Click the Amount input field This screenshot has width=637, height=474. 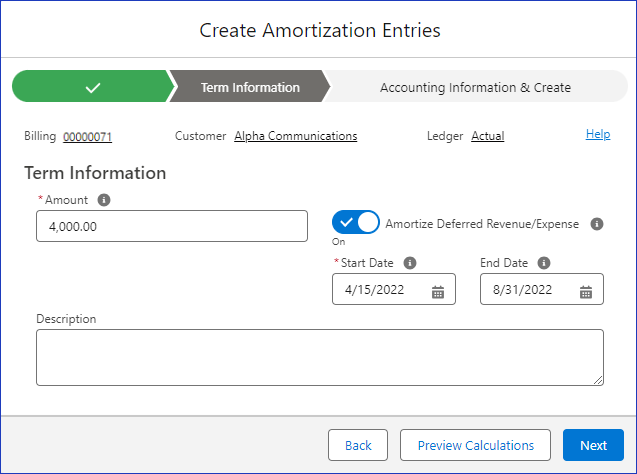point(172,226)
